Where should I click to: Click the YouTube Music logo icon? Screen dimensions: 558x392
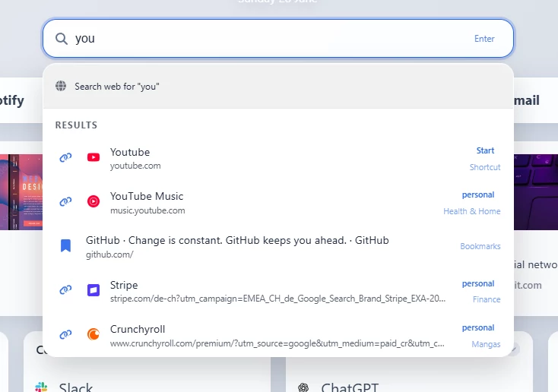pyautogui.click(x=94, y=201)
